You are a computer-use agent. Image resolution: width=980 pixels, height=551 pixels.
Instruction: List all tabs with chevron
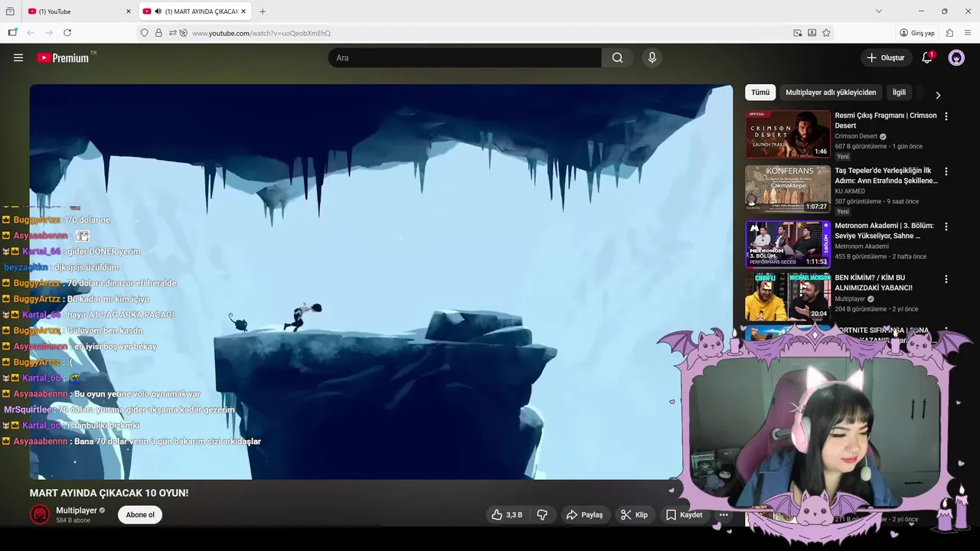click(879, 11)
